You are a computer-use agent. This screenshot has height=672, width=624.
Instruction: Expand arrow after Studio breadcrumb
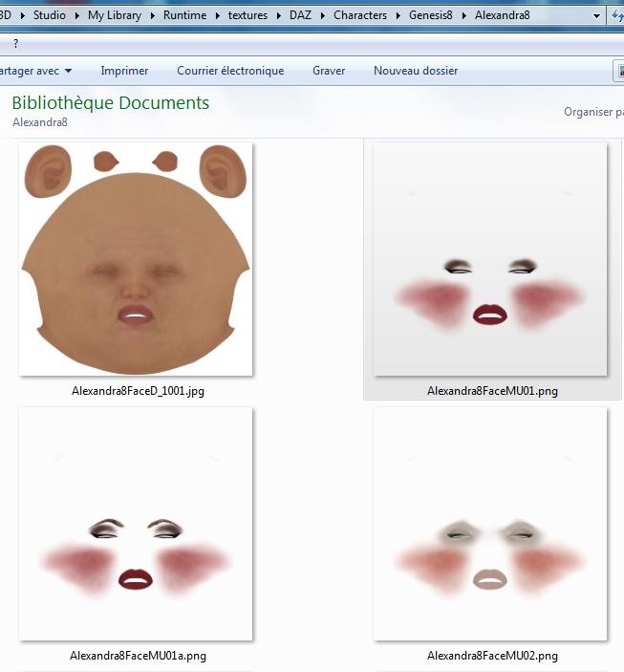(x=77, y=16)
